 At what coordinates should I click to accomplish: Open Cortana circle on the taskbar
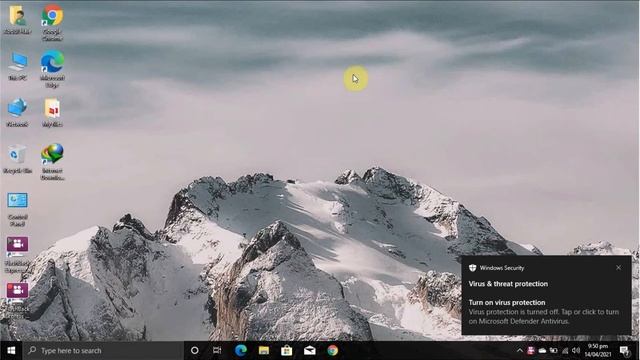click(x=195, y=350)
